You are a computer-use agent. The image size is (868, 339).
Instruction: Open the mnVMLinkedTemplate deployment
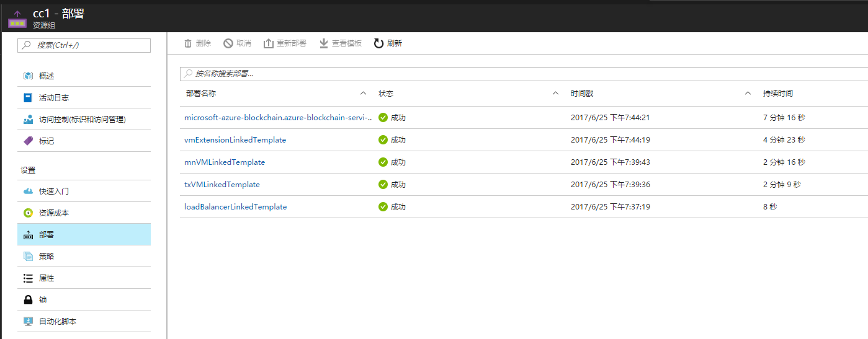[x=225, y=162]
